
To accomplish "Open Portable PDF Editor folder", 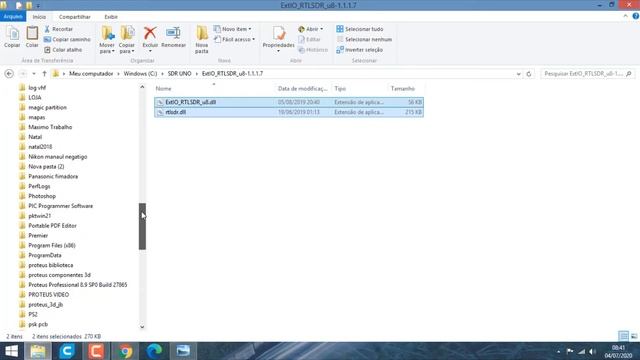I will pos(52,226).
